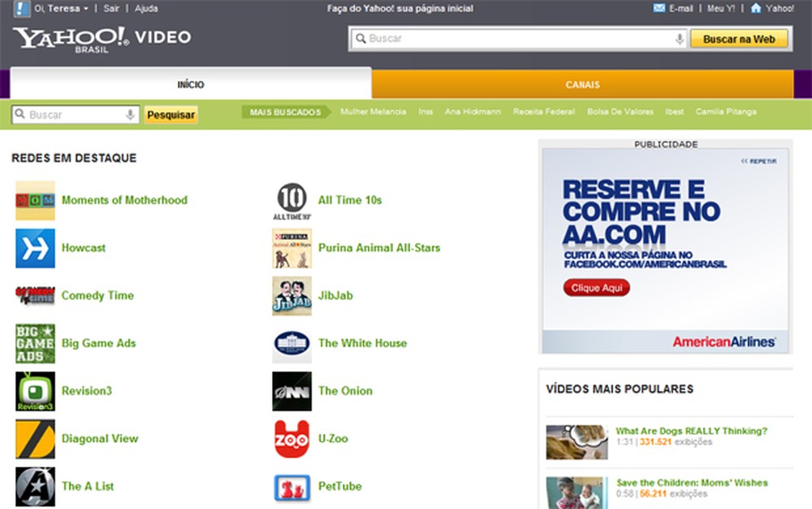Open the Howcast channel icon
The height and width of the screenshot is (509, 812).
pos(35,248)
